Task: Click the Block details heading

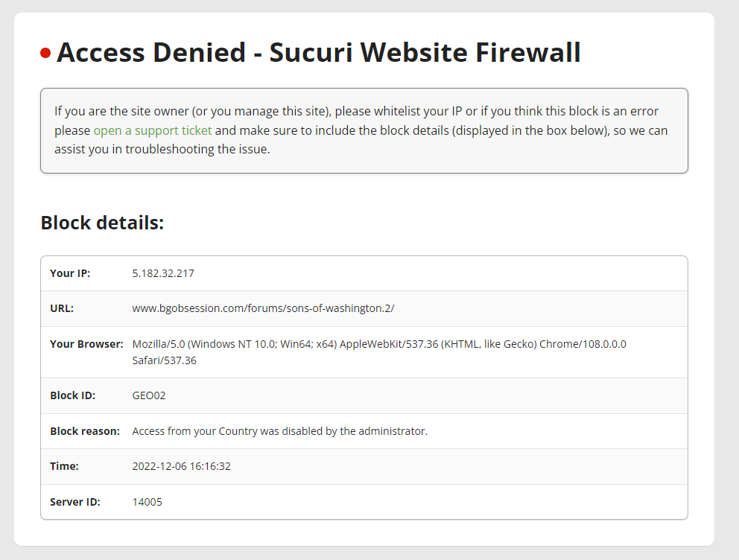Action: (x=102, y=223)
